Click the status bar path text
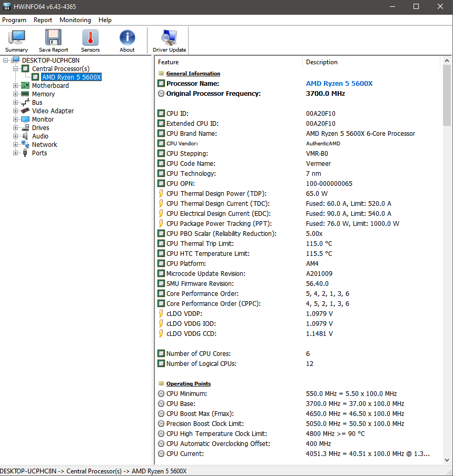This screenshot has height=476, width=453. click(x=93, y=471)
